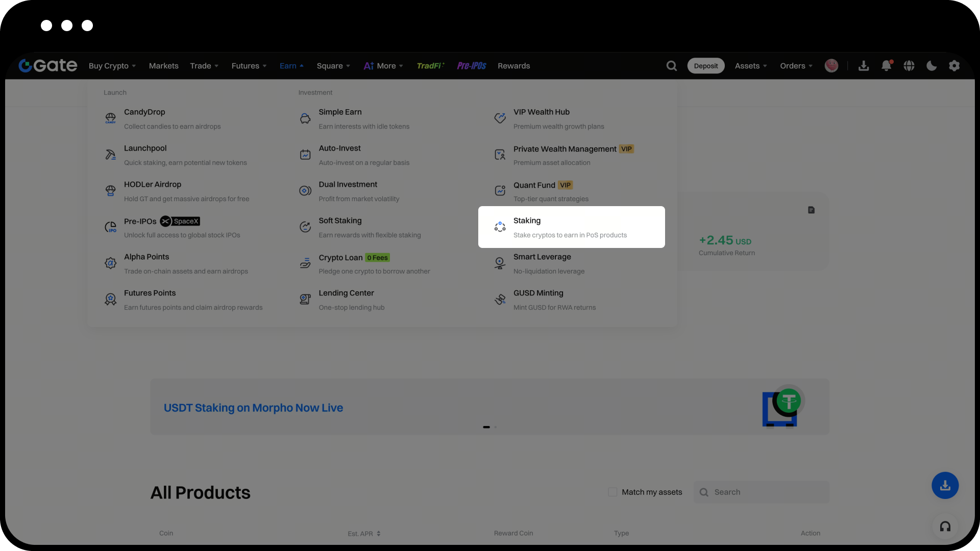Sort by Est. APR column arrows
Image resolution: width=980 pixels, height=551 pixels.
[378, 534]
